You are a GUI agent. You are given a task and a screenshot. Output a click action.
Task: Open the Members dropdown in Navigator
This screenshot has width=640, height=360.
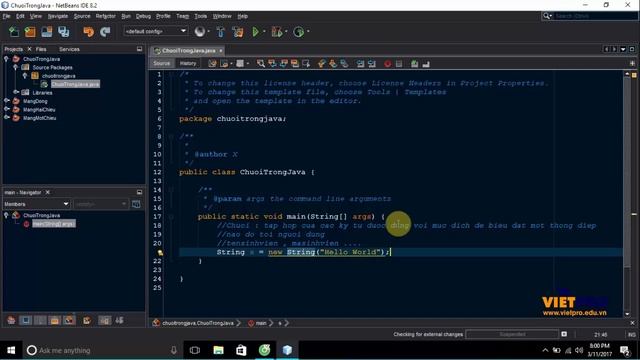tap(36, 204)
